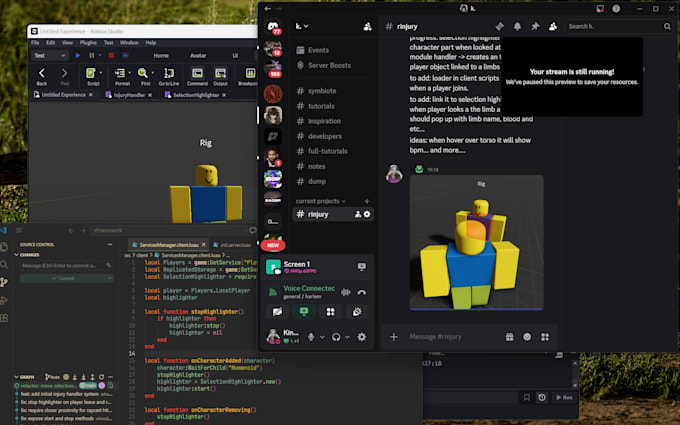Toggle screen sharing in Discord voice panel
The height and width of the screenshot is (425, 680).
click(304, 312)
